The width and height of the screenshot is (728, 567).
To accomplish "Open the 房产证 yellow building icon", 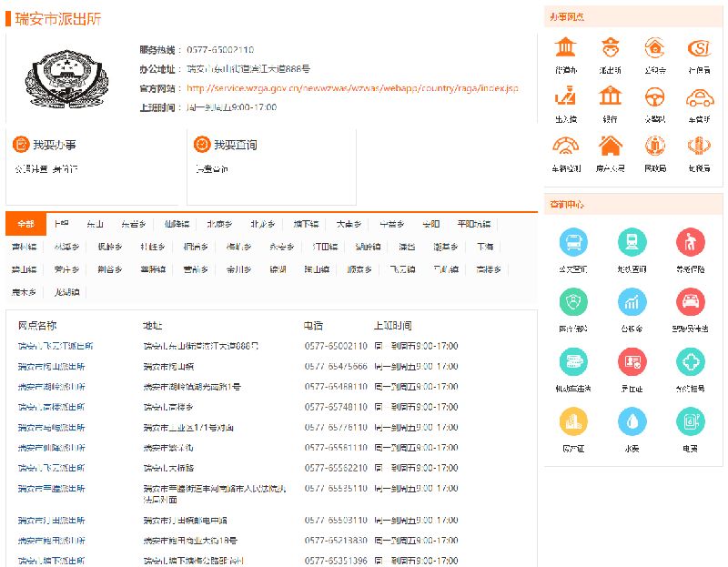I will click(574, 420).
